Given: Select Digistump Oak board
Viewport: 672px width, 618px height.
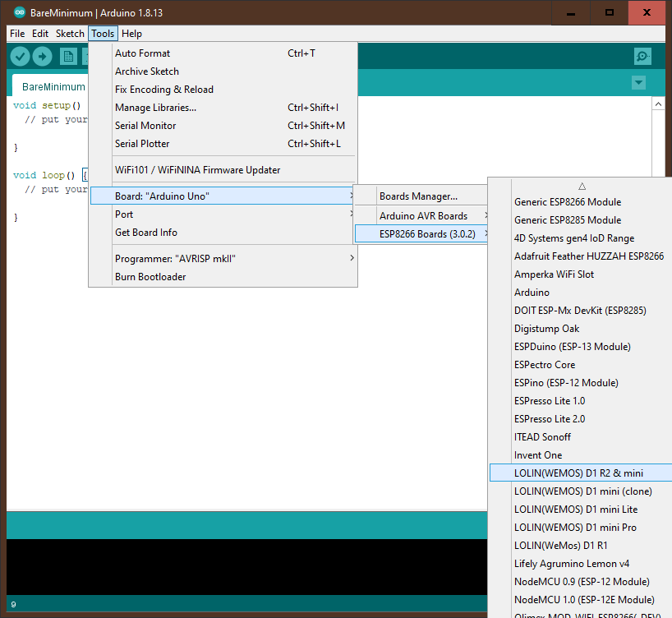Looking at the screenshot, I should pyautogui.click(x=581, y=328).
